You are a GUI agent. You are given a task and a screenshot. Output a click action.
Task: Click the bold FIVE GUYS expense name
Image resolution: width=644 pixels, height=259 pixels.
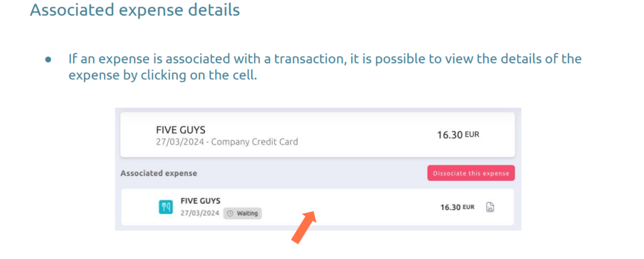pos(200,201)
